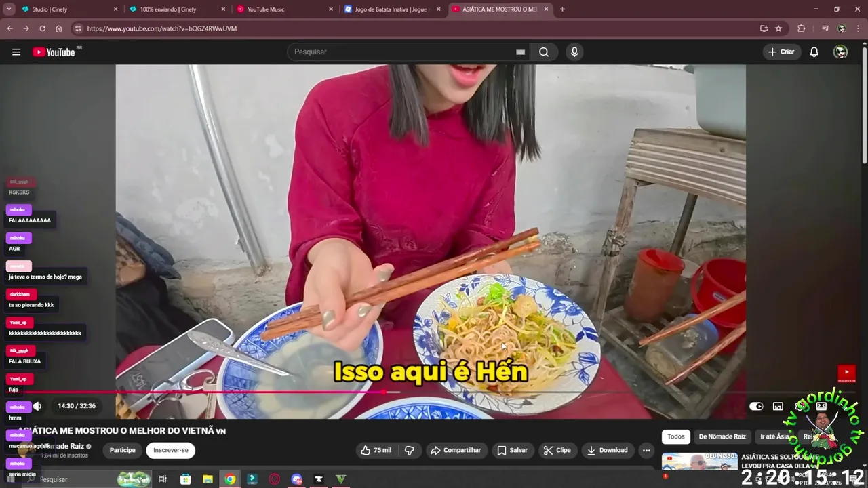Screen dimensions: 868x488
Task: Open the CapCut taskbar icon
Action: [319, 479]
